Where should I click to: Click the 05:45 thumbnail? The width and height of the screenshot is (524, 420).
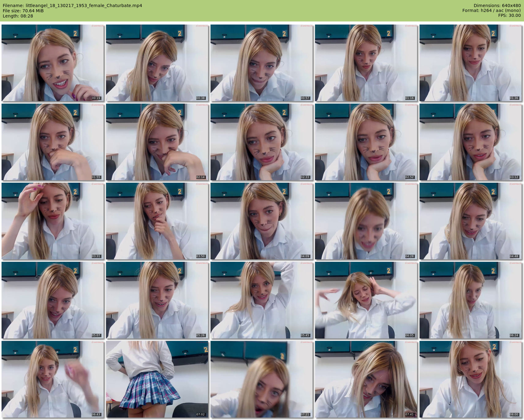pos(261,300)
